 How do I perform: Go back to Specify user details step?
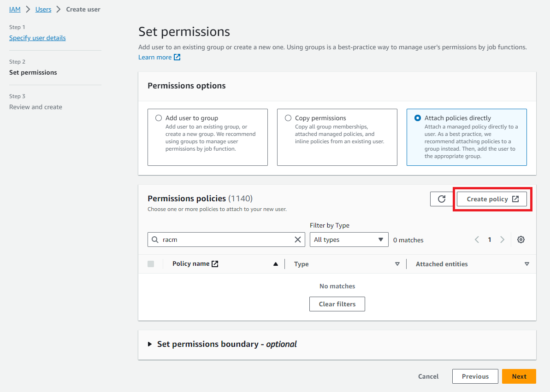(37, 38)
